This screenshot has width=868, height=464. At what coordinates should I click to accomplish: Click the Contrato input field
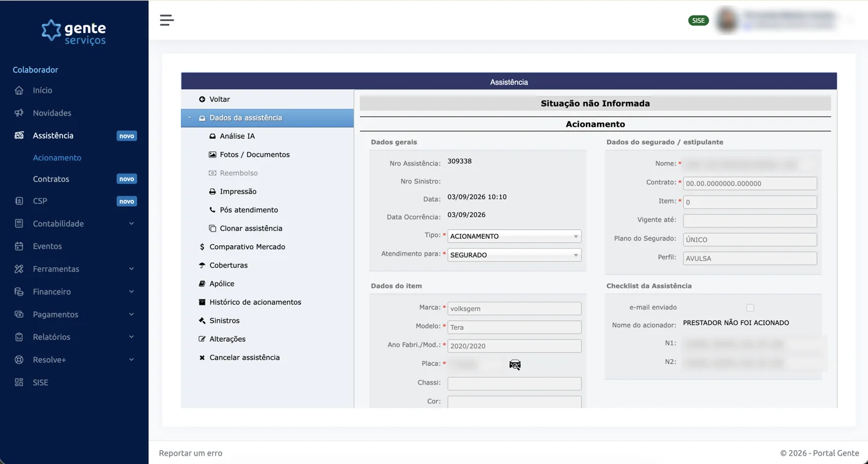point(749,184)
